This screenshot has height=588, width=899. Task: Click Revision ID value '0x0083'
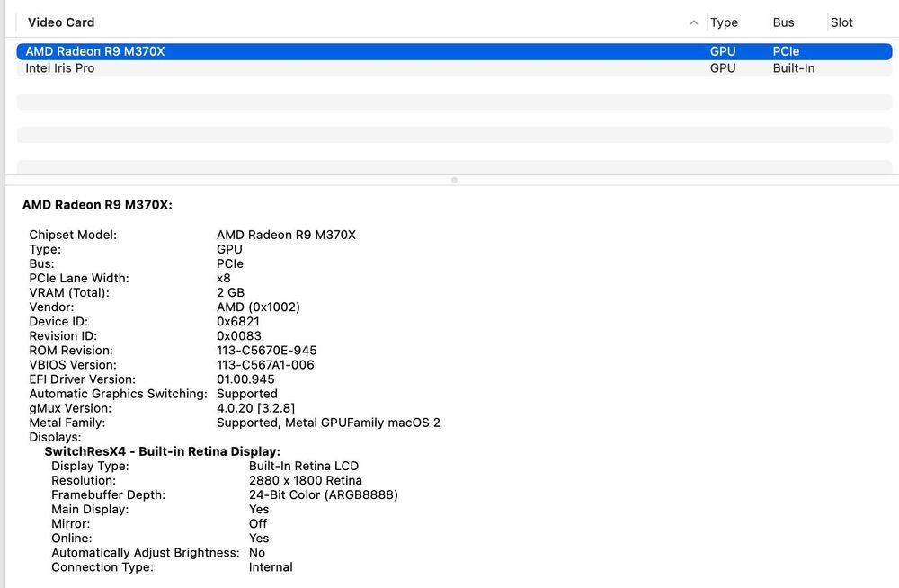(239, 335)
